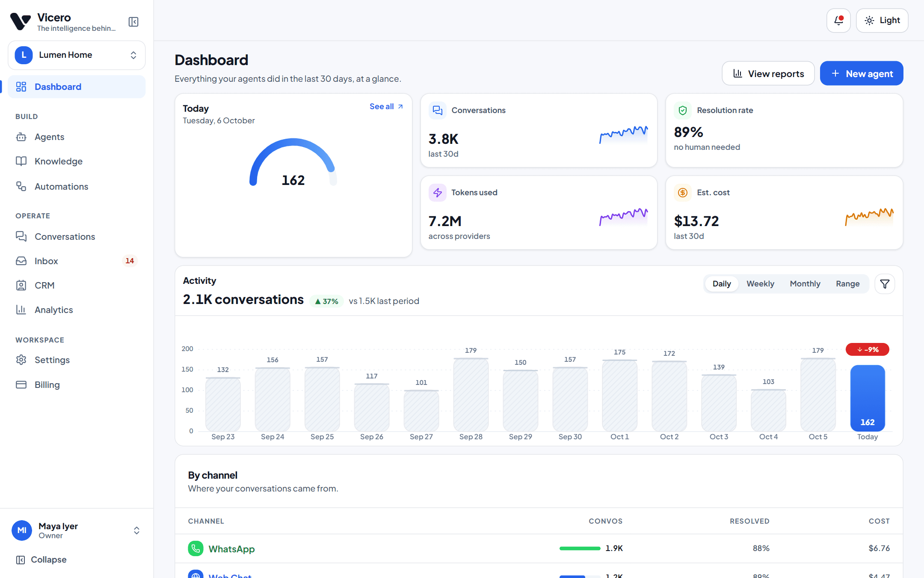Click the Conversations sidebar icon
The height and width of the screenshot is (578, 924).
click(21, 236)
